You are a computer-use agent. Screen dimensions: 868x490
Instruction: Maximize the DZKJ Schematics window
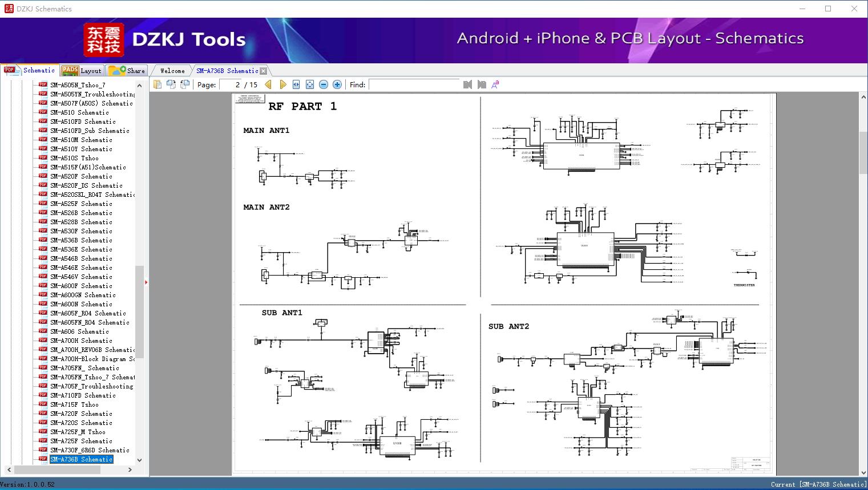click(x=828, y=9)
